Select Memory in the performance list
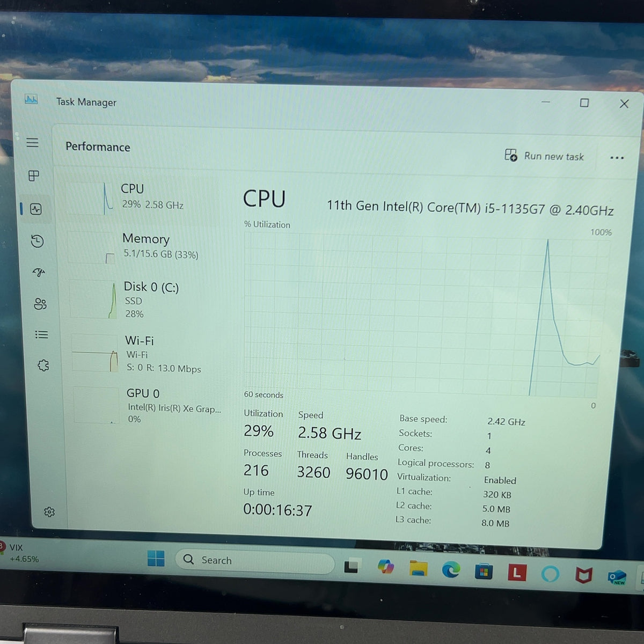644x644 pixels. tap(143, 247)
